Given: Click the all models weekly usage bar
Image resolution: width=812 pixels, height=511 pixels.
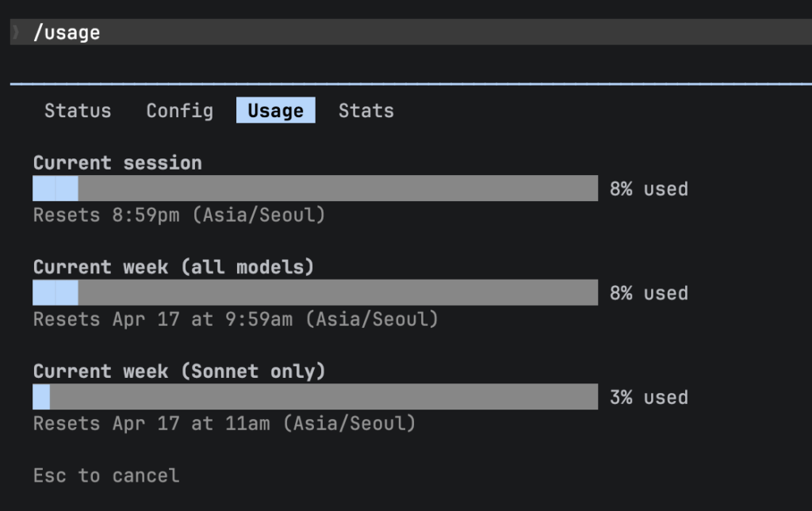Looking at the screenshot, I should point(315,292).
